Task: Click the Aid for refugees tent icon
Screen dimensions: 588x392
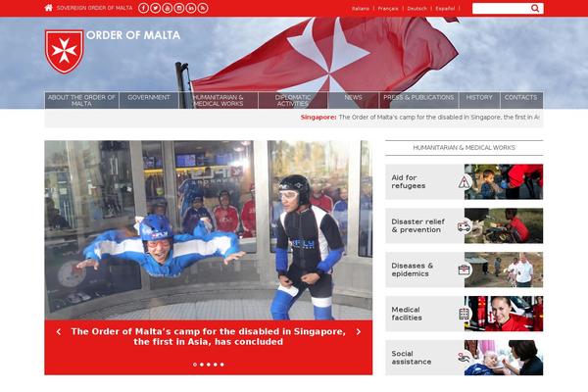Action: (465, 182)
